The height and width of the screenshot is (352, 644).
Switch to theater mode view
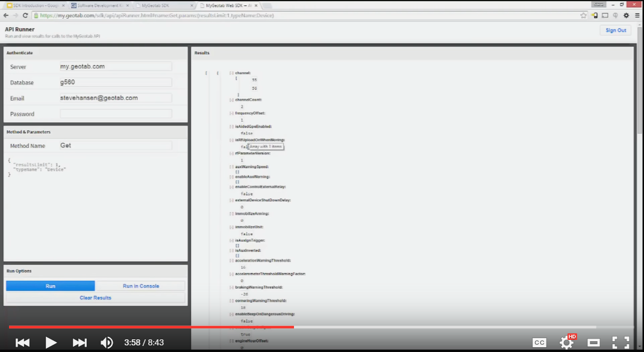(594, 342)
